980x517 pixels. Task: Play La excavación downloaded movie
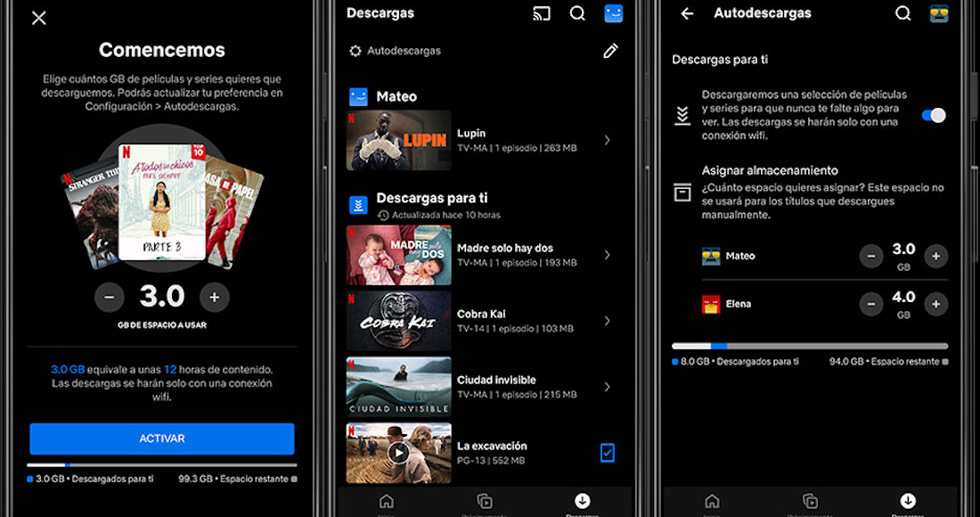(x=398, y=453)
